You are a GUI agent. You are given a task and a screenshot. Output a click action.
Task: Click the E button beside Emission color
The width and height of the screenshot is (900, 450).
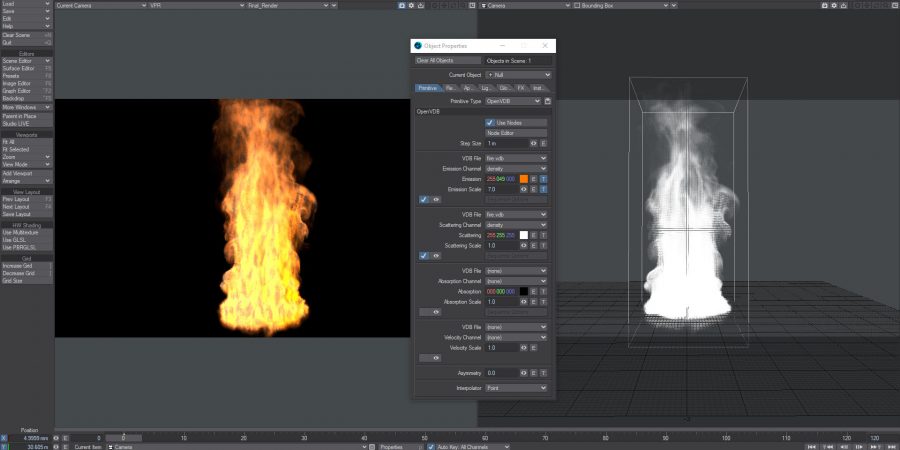click(534, 178)
